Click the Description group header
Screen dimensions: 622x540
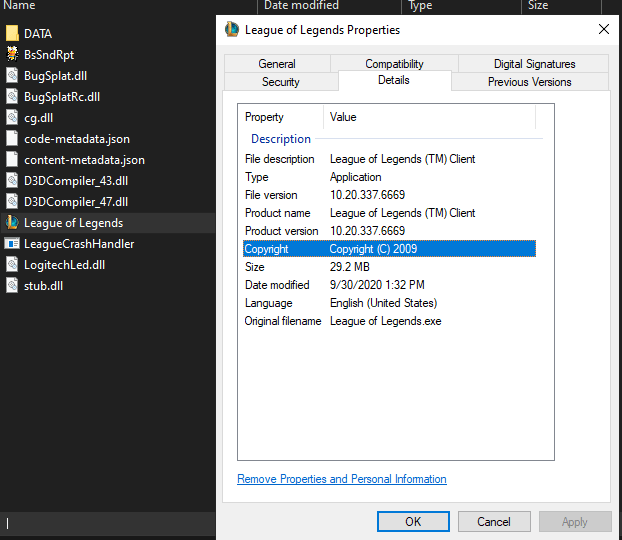coord(281,139)
